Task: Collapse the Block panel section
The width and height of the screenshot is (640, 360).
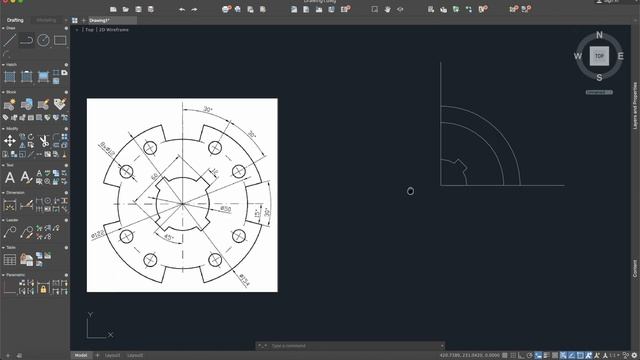Action: tap(3, 92)
